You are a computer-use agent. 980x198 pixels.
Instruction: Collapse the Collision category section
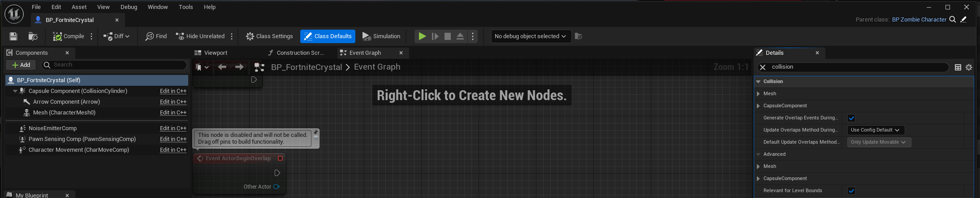coord(759,82)
